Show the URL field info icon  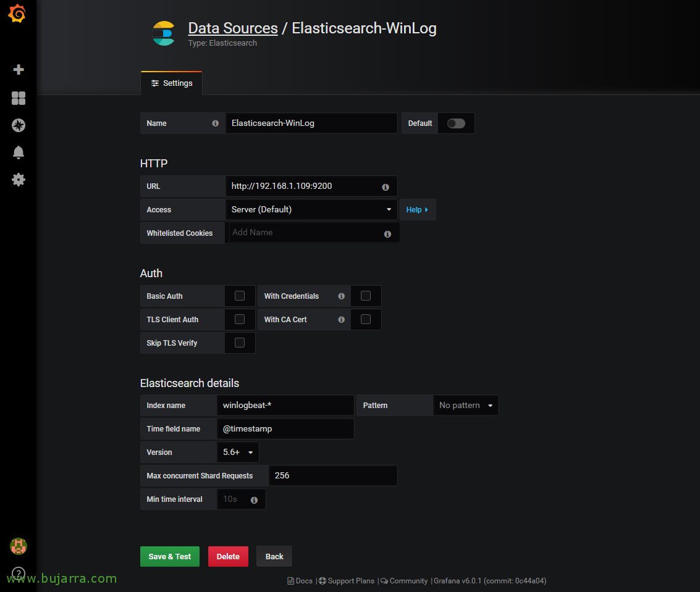click(x=386, y=188)
